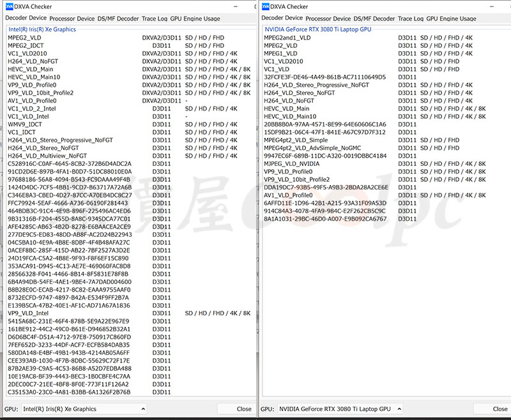Select WMV9_IDCT row
Image resolution: width=511 pixels, height=420 pixels.
[x=130, y=124]
